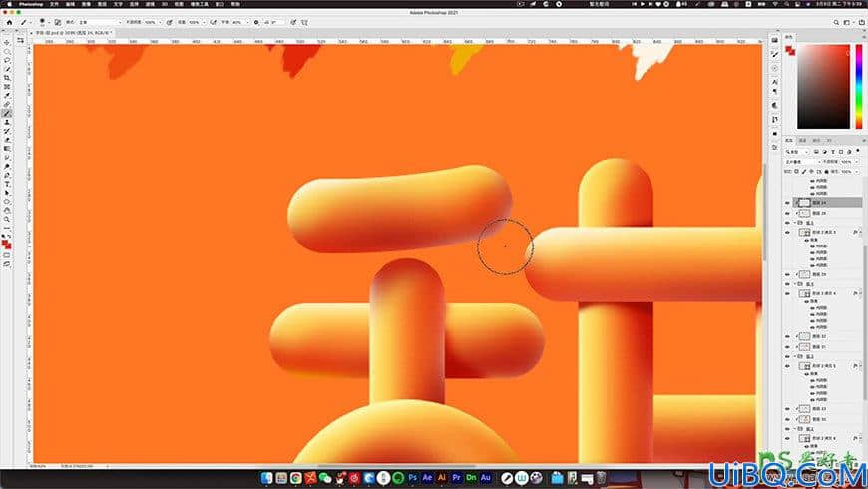Switch to the 通道 tab
868x489 pixels.
pyautogui.click(x=803, y=140)
